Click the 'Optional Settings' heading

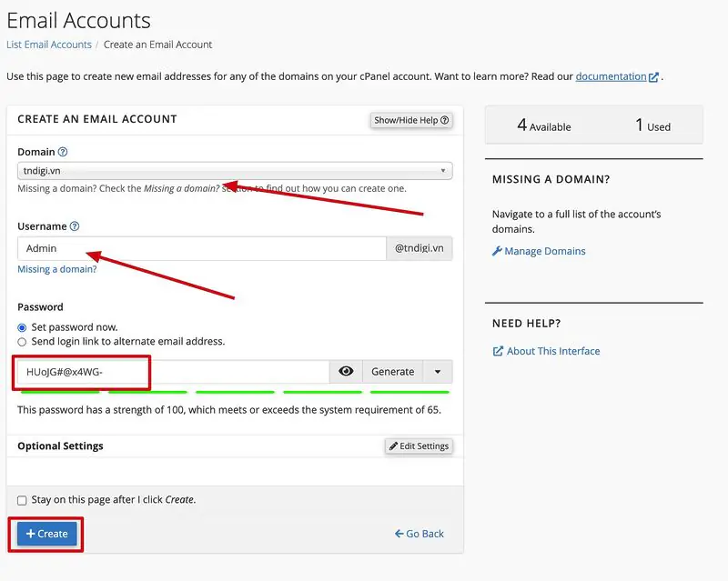coord(60,446)
